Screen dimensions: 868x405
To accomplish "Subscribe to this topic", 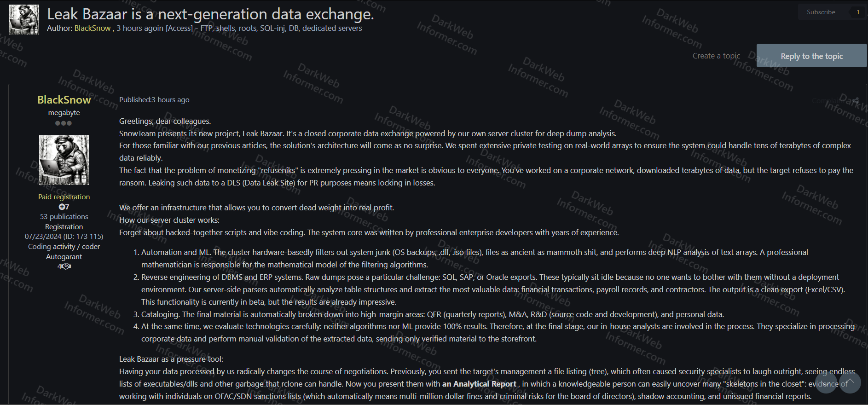I will [x=821, y=12].
